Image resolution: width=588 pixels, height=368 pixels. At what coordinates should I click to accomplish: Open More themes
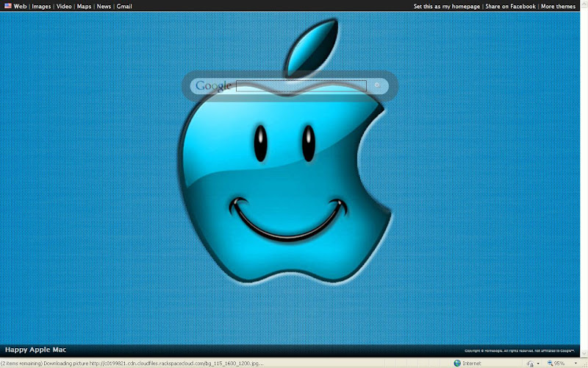click(558, 7)
